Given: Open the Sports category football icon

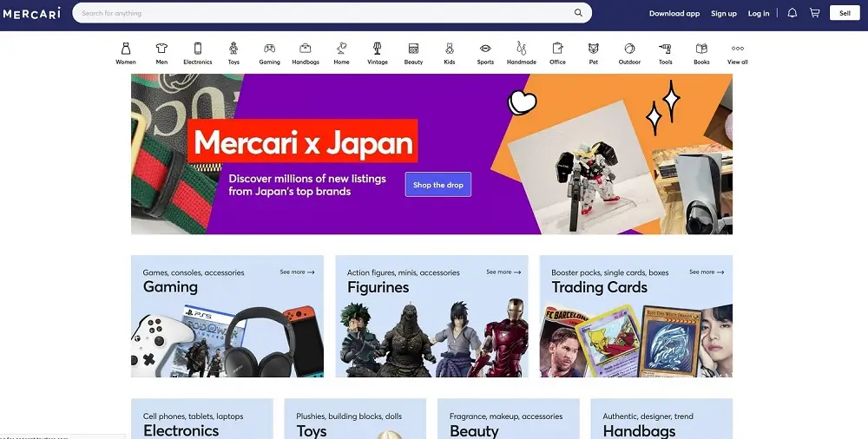Looking at the screenshot, I should tap(485, 49).
